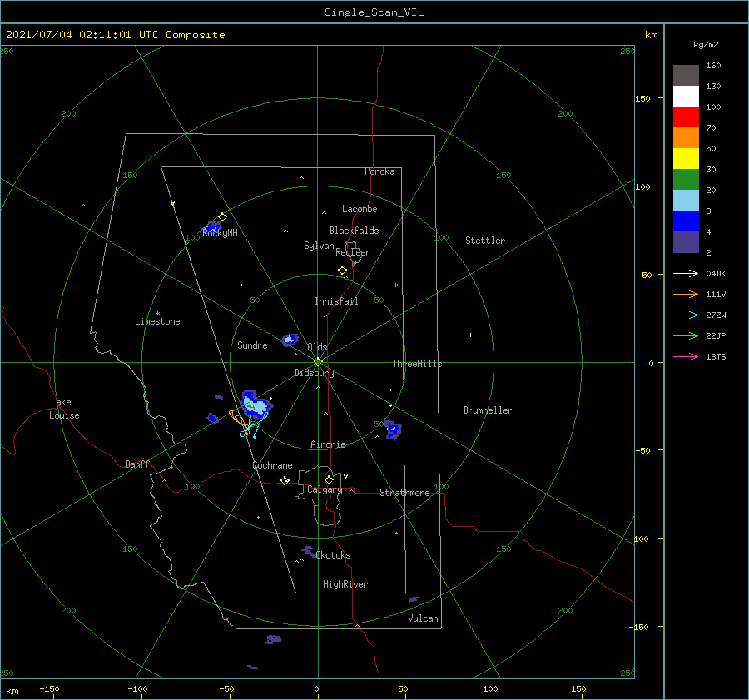The height and width of the screenshot is (700, 749).
Task: Select the red swatch in the VIL legend
Action: pos(686,117)
